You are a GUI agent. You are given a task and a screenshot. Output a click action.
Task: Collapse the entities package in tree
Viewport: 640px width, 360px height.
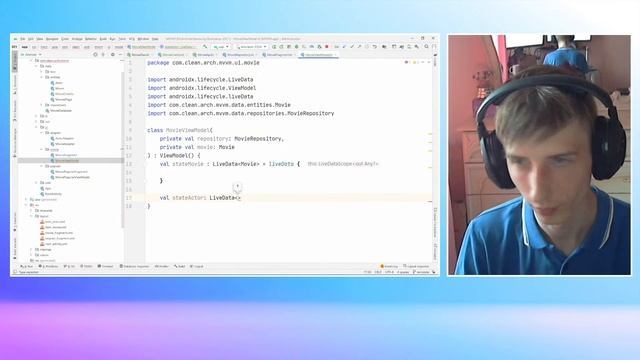42,77
